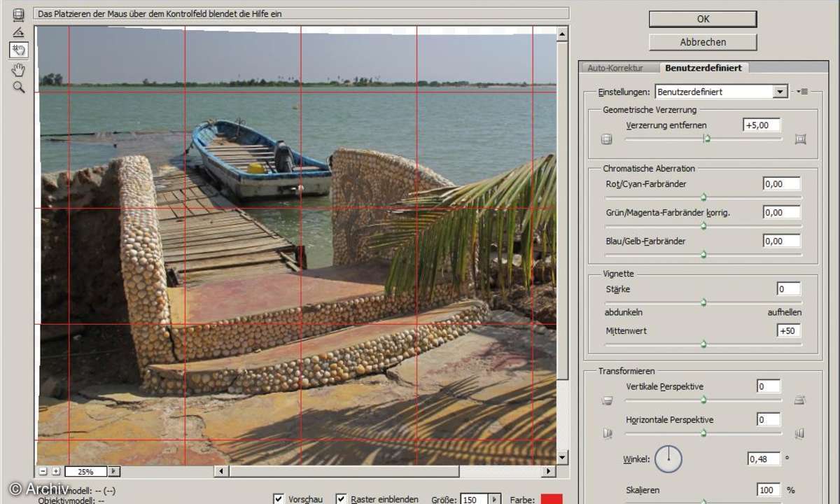Click the Vertikale Perspektive value field

[x=769, y=386]
